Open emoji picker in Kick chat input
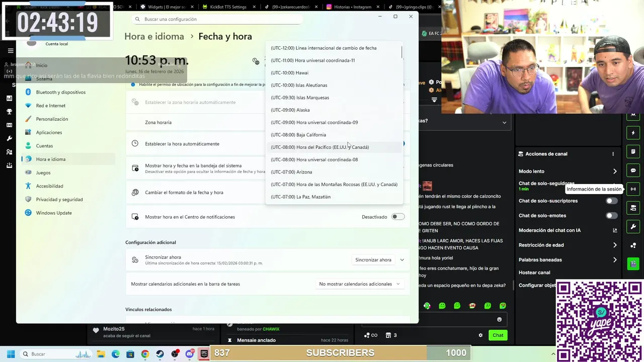644x362 pixels. pyautogui.click(x=499, y=319)
